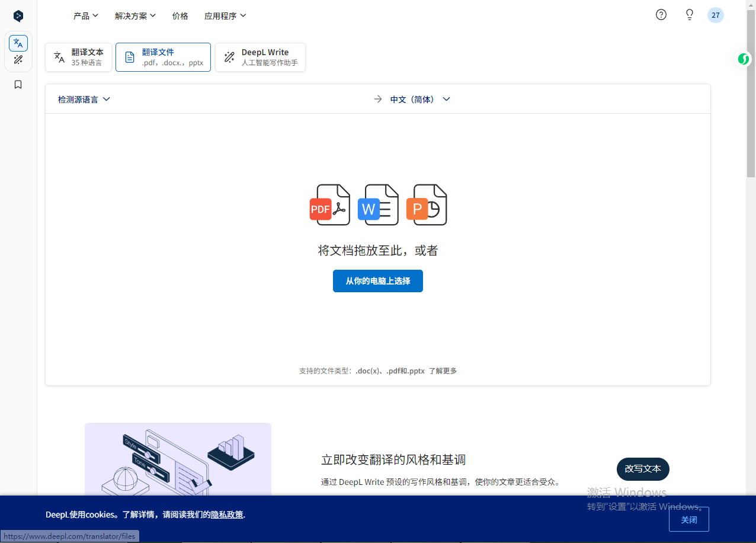The width and height of the screenshot is (756, 543).
Task: Open the account avatar showing 27
Action: coord(716,15)
